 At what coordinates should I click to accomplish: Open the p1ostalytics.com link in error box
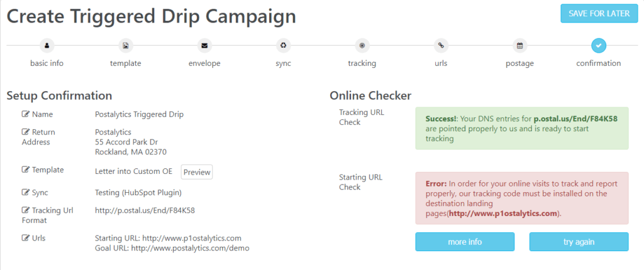point(504,213)
